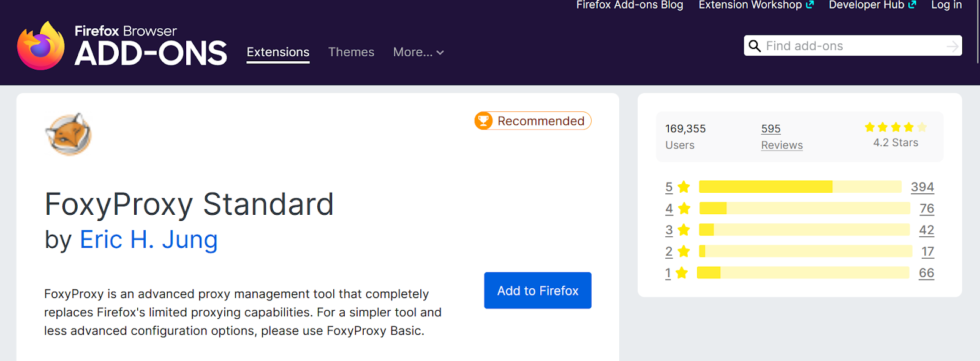The width and height of the screenshot is (980, 361).
Task: Click the search magnifier icon
Action: pos(755,46)
